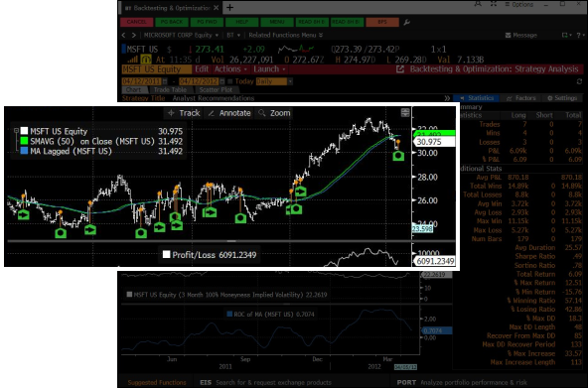Image resolution: width=588 pixels, height=388 pixels.
Task: Click the orange BPS button
Action: click(382, 22)
